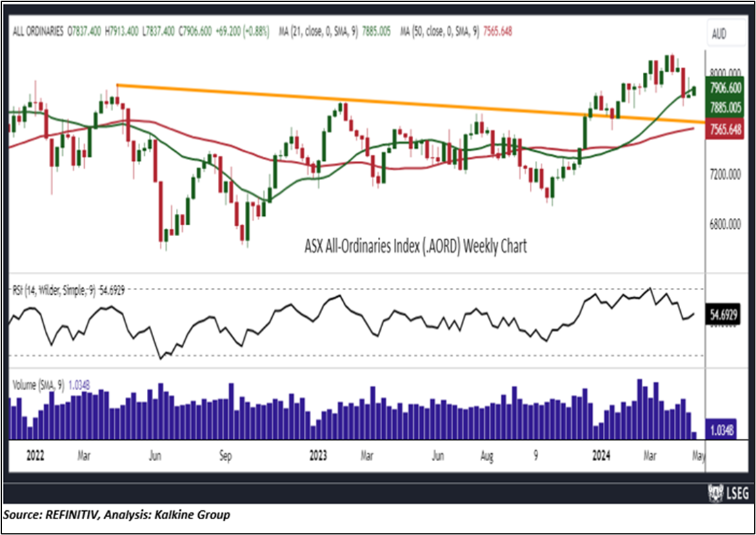Click the 7906.600 current price label
This screenshot has width=756, height=535.
coord(726,89)
